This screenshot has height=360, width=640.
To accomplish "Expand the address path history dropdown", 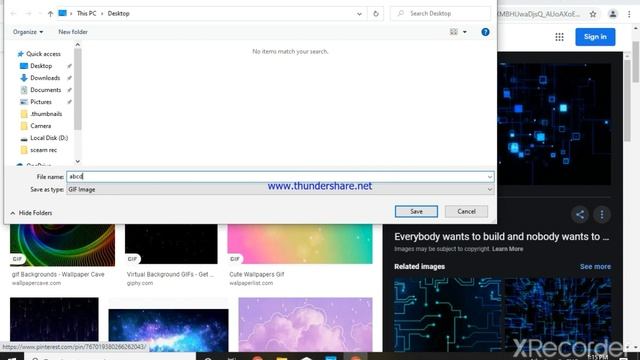I will (359, 13).
